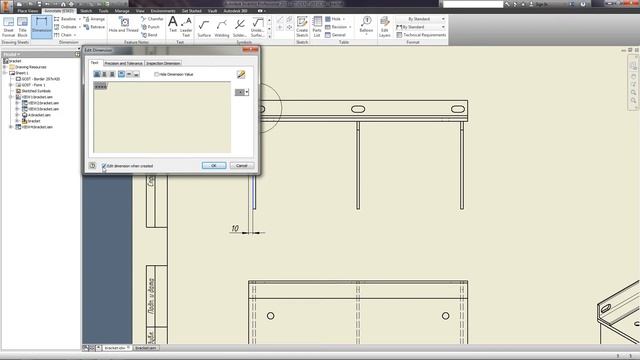Choose the Baseline dimension tool
The height and width of the screenshot is (360, 640).
point(65,19)
